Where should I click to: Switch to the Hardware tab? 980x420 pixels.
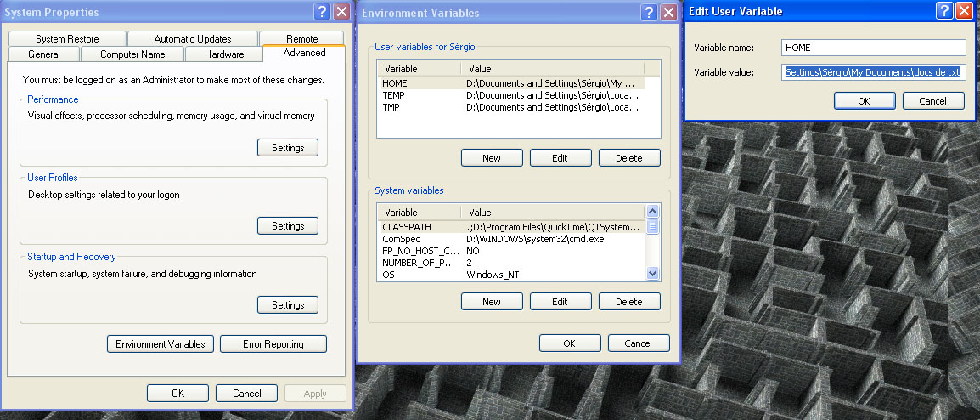point(223,54)
